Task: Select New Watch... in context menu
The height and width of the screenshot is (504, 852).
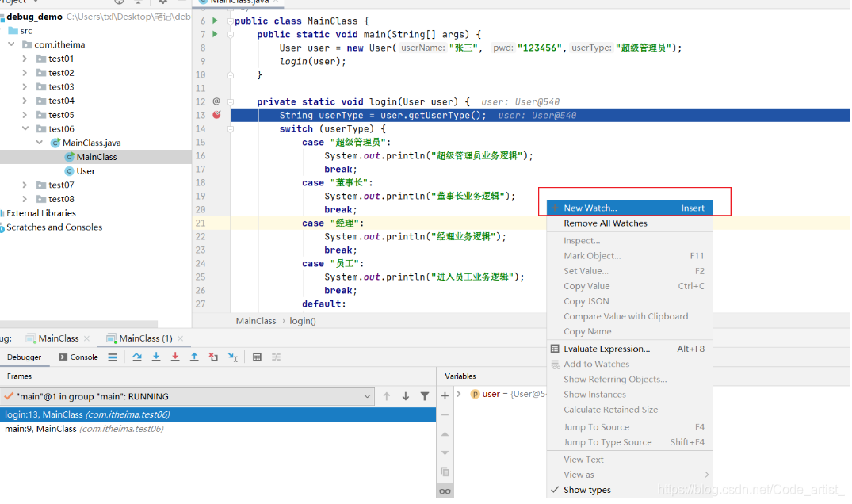Action: pos(629,208)
